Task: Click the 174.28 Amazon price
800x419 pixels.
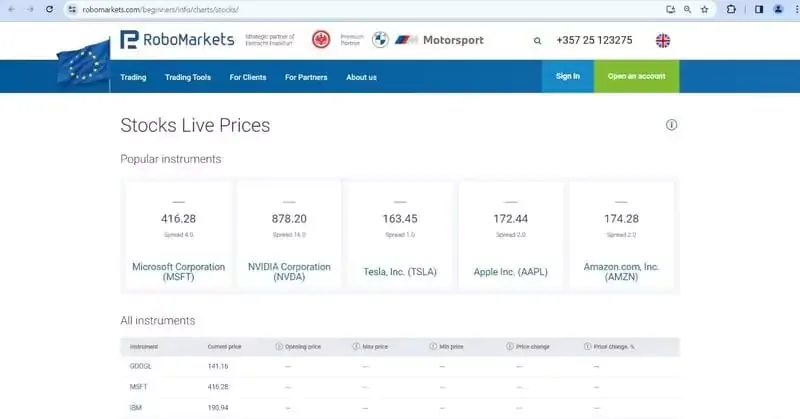Action: 621,219
